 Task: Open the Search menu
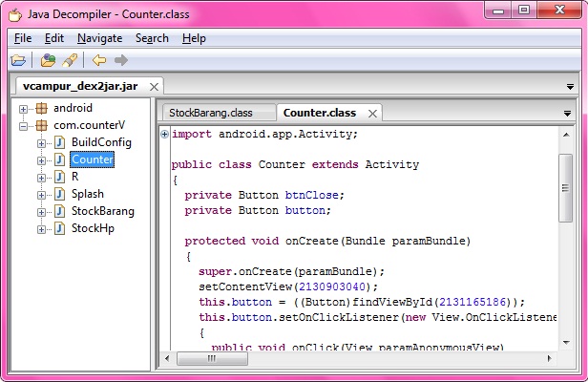click(152, 38)
